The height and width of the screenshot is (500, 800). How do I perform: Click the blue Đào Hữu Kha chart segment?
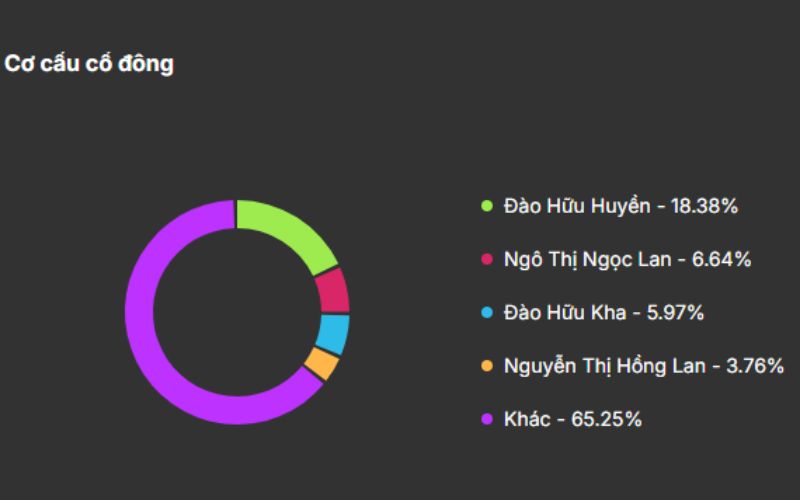[x=333, y=334]
